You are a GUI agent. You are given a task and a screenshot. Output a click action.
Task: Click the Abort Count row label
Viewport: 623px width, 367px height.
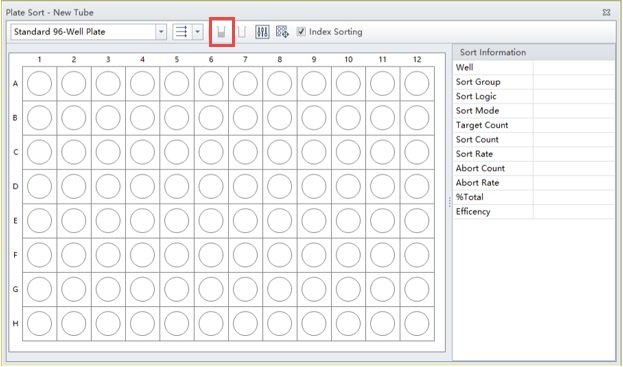pos(480,168)
